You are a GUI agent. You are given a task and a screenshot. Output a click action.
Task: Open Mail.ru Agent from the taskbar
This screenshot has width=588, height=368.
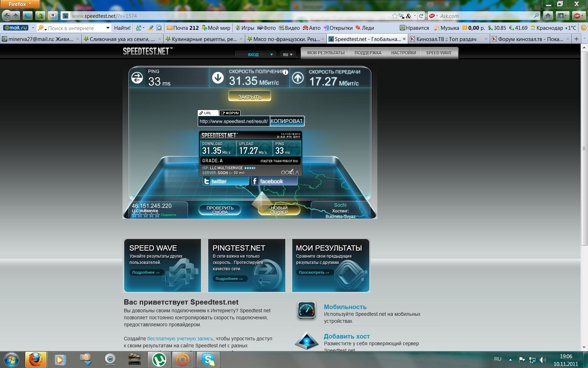coord(183,360)
